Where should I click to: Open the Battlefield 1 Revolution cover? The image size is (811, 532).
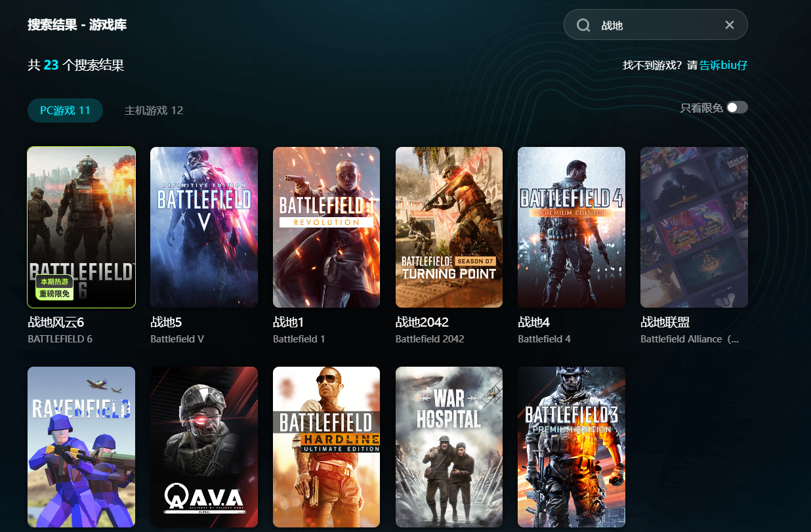click(x=326, y=227)
